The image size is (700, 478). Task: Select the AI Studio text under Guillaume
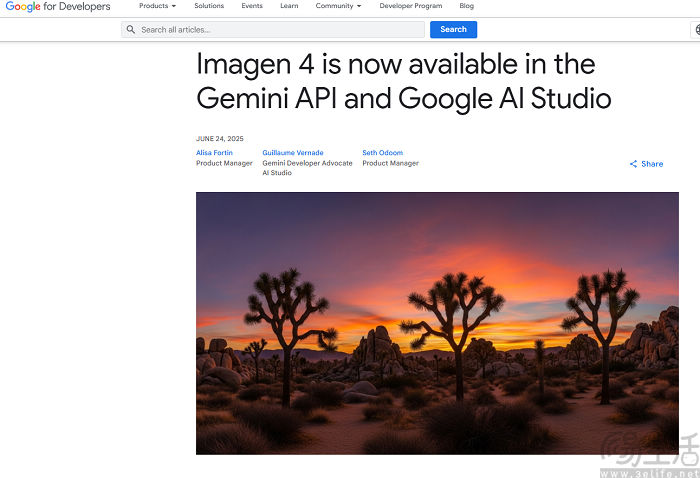277,173
